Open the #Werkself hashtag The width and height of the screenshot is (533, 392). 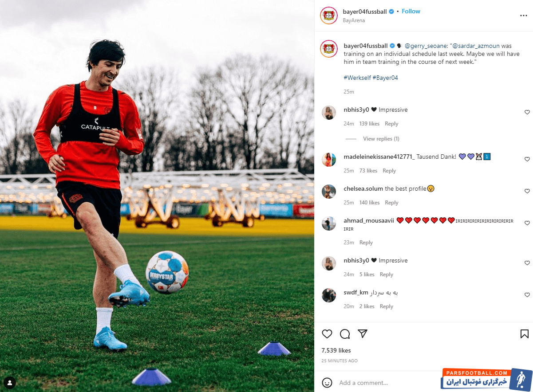[x=357, y=78]
